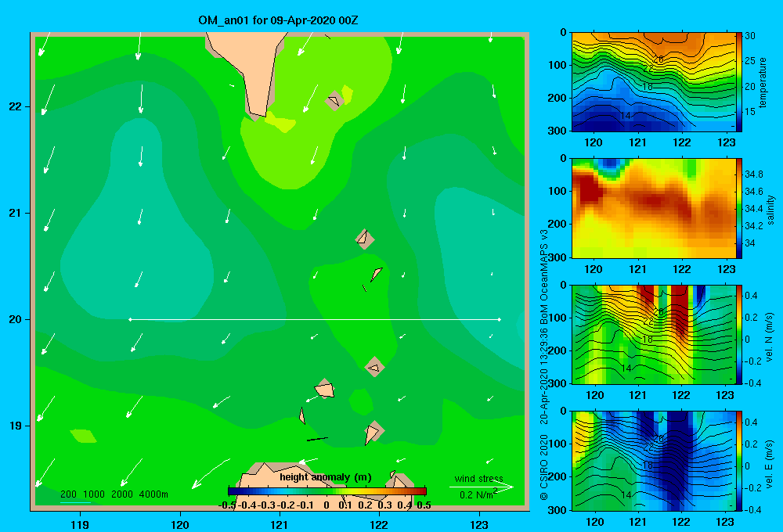Click latitude label "19" on the main map axis

pyautogui.click(x=16, y=426)
